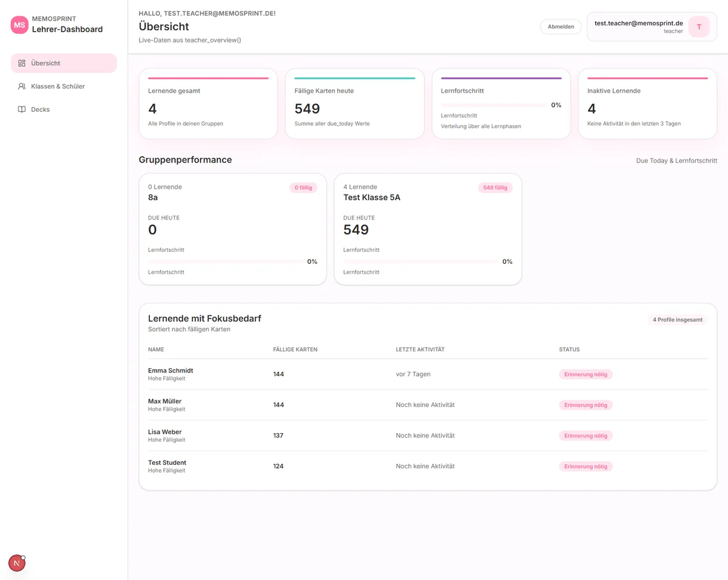The height and width of the screenshot is (580, 728).
Task: Click the 0 fällig badge on 8a
Action: pyautogui.click(x=303, y=187)
